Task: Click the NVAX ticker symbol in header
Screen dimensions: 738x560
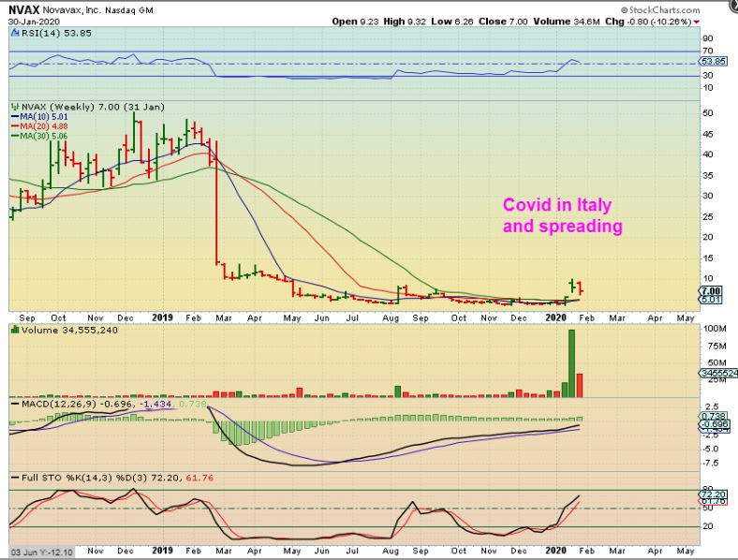Action: tap(24, 10)
